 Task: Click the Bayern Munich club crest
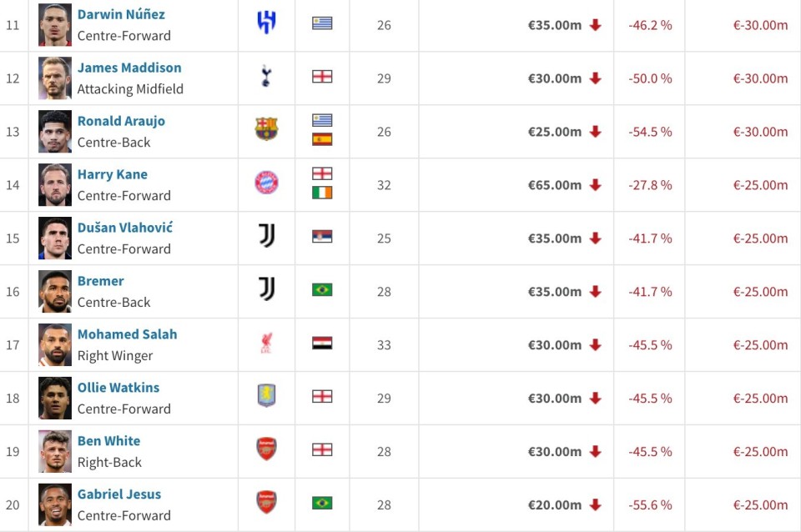(266, 183)
